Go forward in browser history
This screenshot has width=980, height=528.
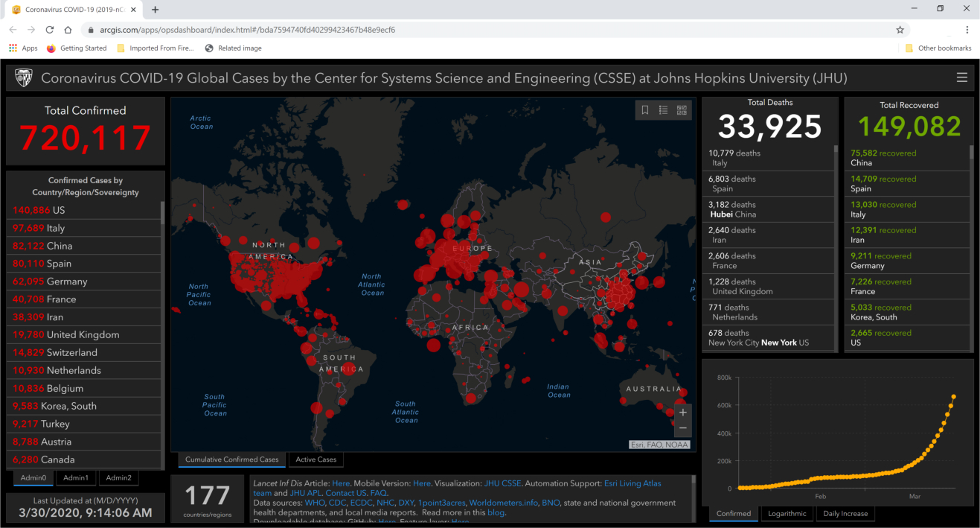(x=31, y=30)
